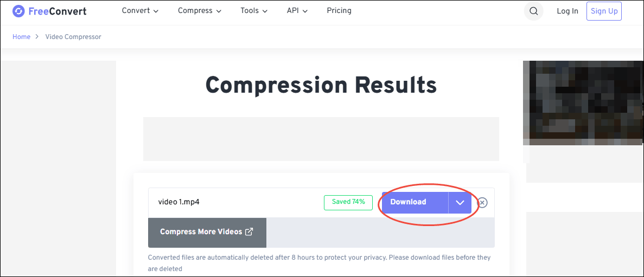Open the Tools menu

pyautogui.click(x=254, y=11)
